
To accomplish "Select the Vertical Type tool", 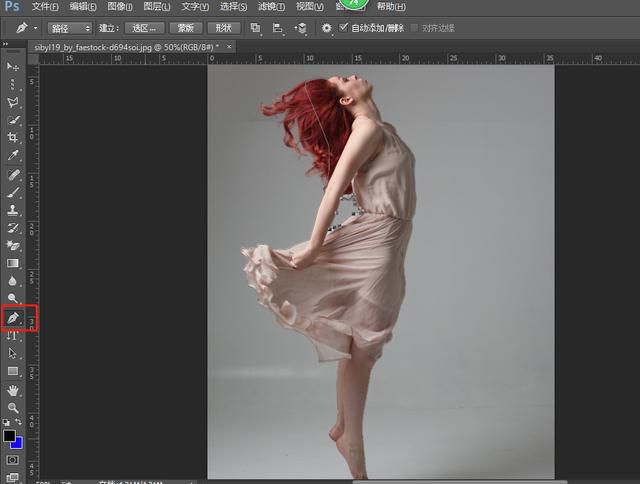I will pyautogui.click(x=13, y=335).
